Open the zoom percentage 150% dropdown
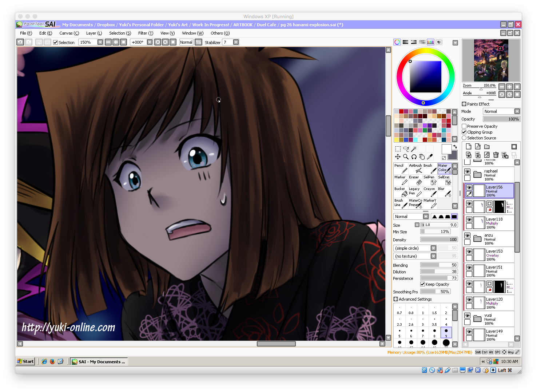 point(100,42)
